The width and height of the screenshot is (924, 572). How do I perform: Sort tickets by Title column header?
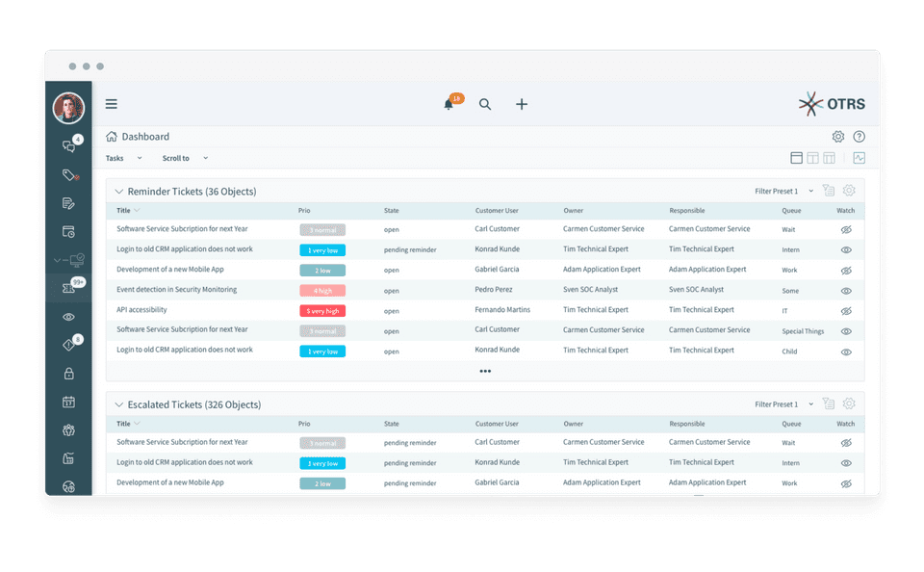(x=124, y=210)
